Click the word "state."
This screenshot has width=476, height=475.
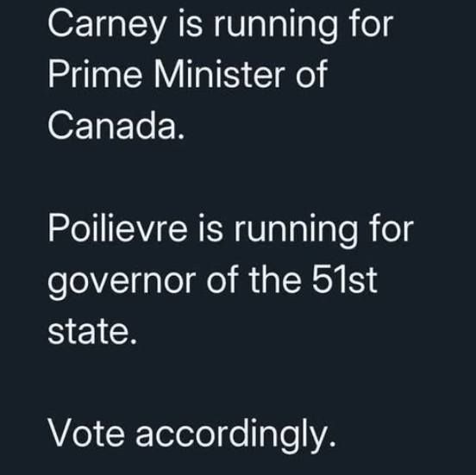(x=92, y=331)
